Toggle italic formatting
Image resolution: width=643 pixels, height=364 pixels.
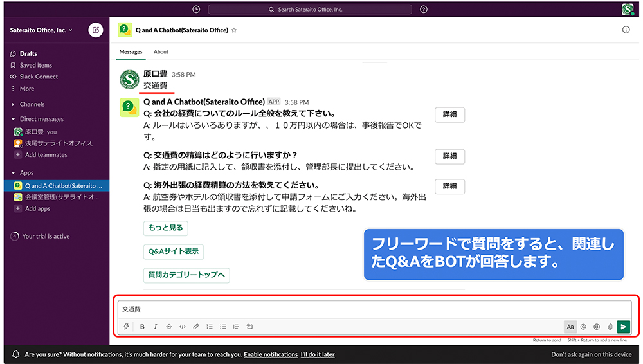[x=156, y=327]
